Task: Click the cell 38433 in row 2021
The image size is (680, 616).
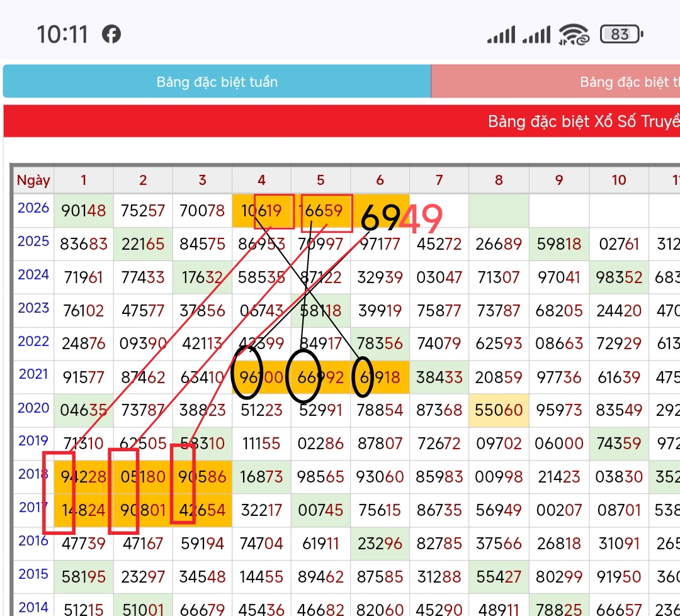Action: point(439,378)
